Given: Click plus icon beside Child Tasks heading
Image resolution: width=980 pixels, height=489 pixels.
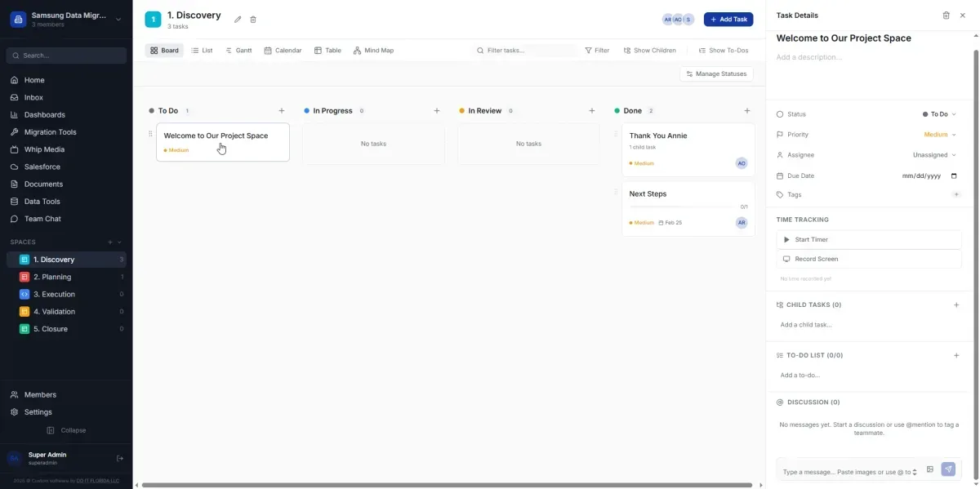Looking at the screenshot, I should 956,305.
